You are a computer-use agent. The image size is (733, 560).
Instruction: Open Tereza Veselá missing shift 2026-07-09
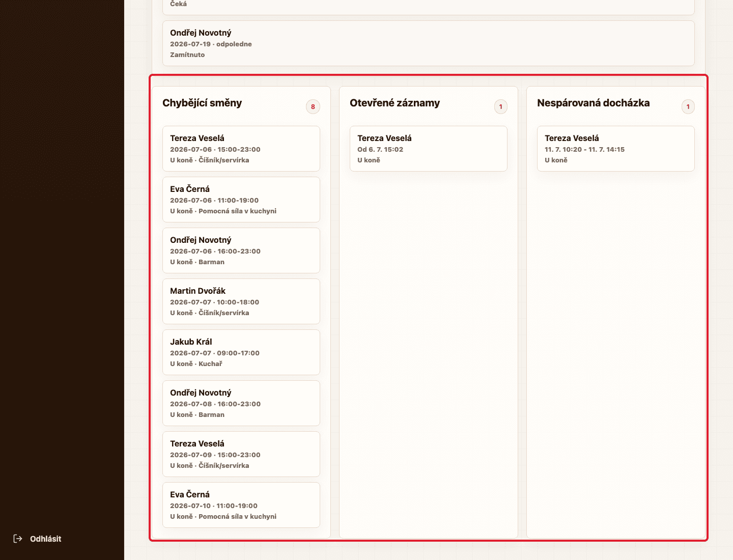tap(241, 454)
